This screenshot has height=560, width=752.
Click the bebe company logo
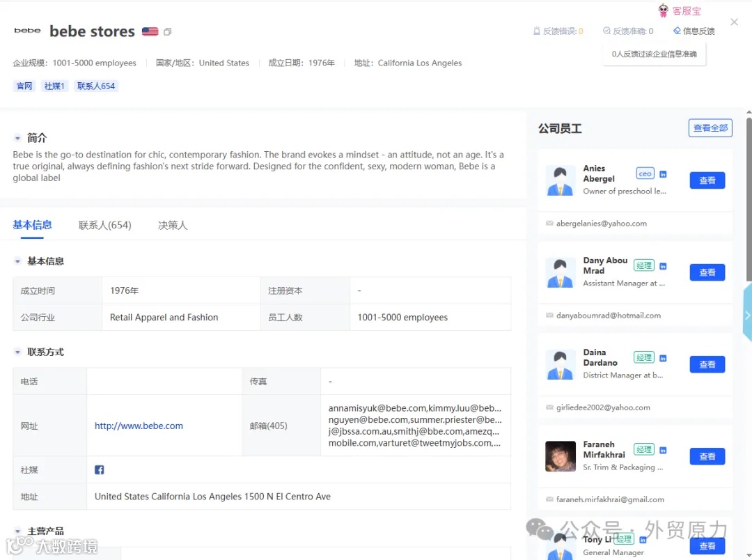[27, 30]
